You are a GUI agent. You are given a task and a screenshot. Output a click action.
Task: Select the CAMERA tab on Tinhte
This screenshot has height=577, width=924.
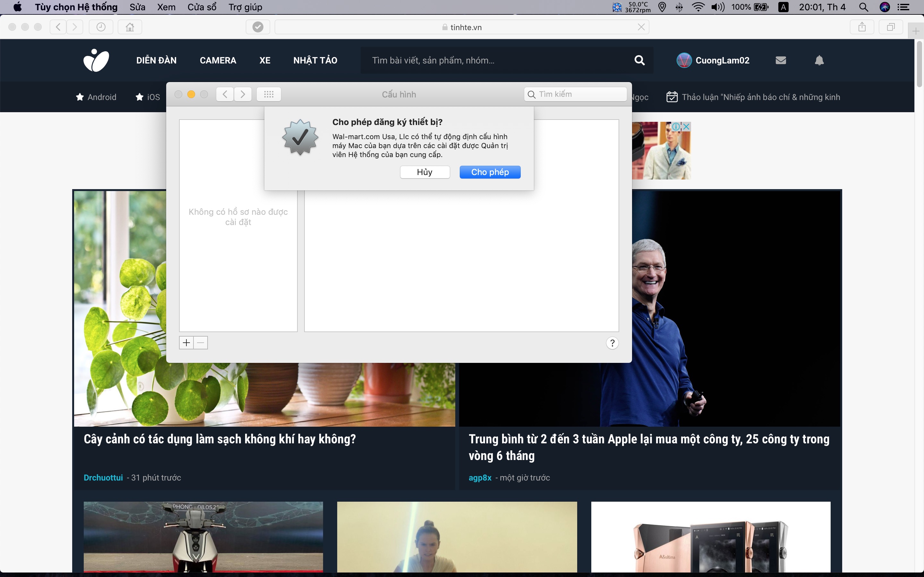coord(218,60)
